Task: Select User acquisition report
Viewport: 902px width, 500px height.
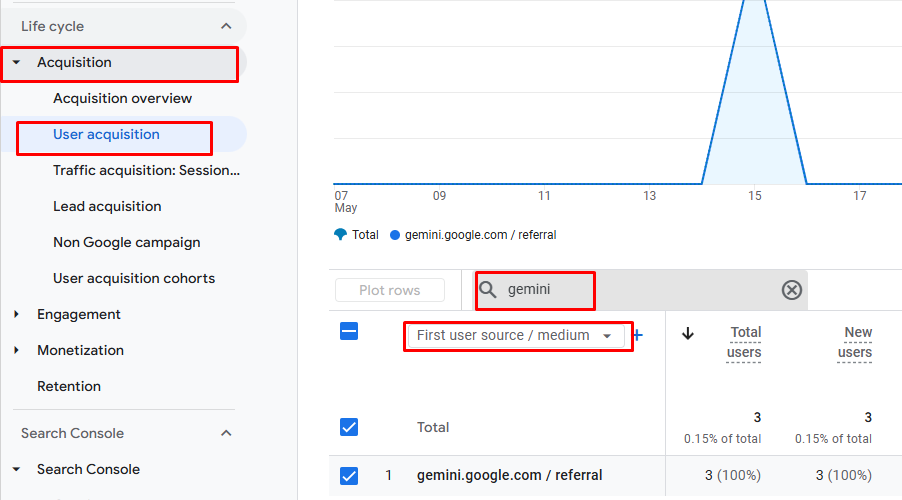Action: tap(106, 135)
